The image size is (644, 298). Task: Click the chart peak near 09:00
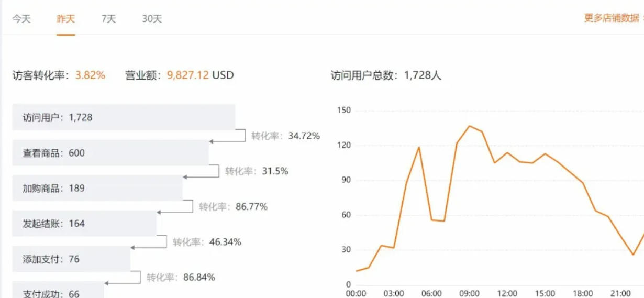click(x=469, y=126)
